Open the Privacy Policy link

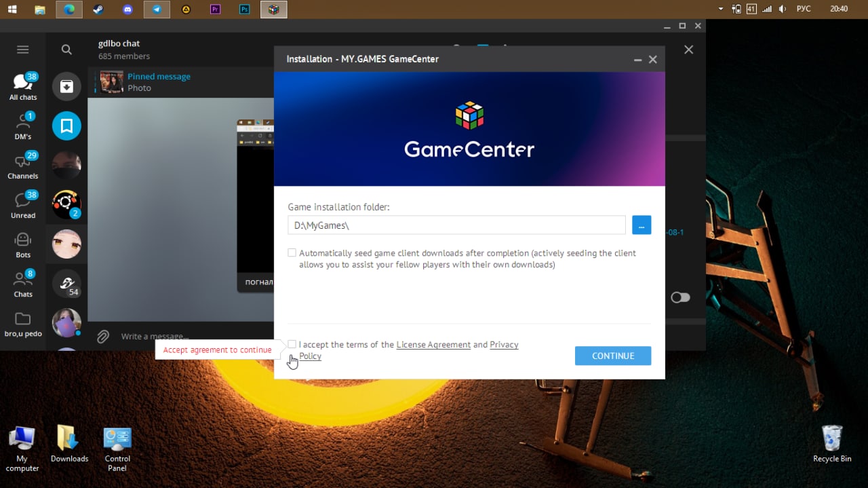click(504, 345)
